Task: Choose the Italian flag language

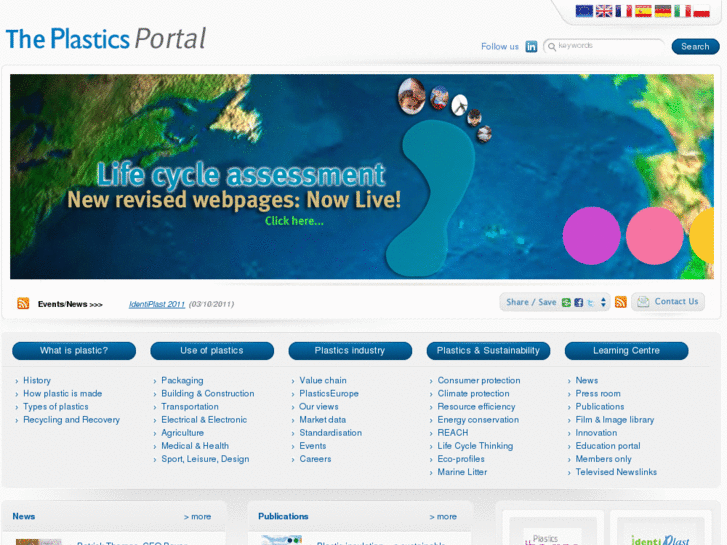Action: coord(682,11)
